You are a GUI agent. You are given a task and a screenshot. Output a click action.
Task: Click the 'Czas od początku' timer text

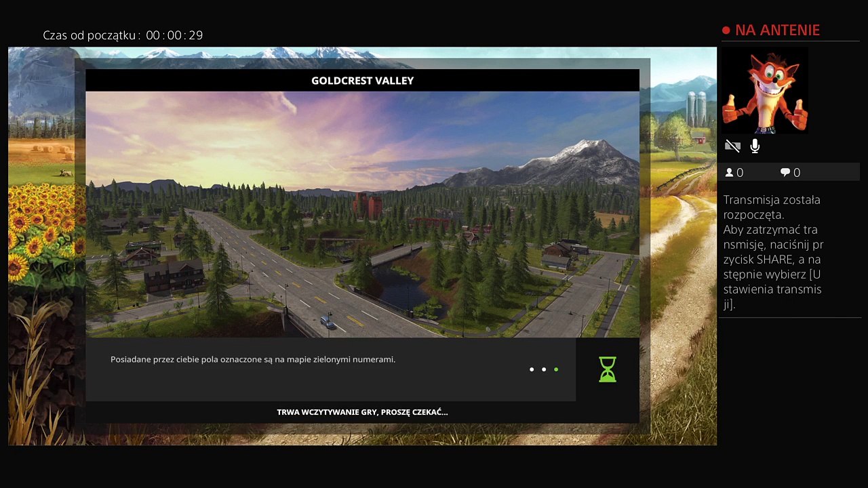coord(123,35)
